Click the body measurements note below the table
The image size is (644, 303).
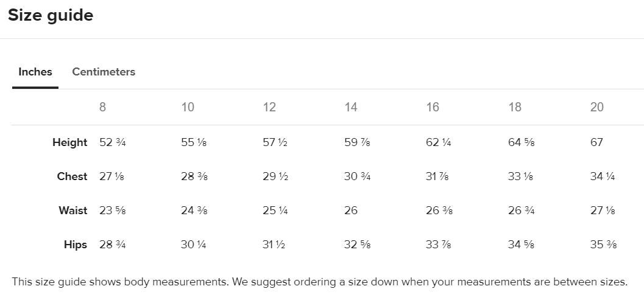pos(319,282)
